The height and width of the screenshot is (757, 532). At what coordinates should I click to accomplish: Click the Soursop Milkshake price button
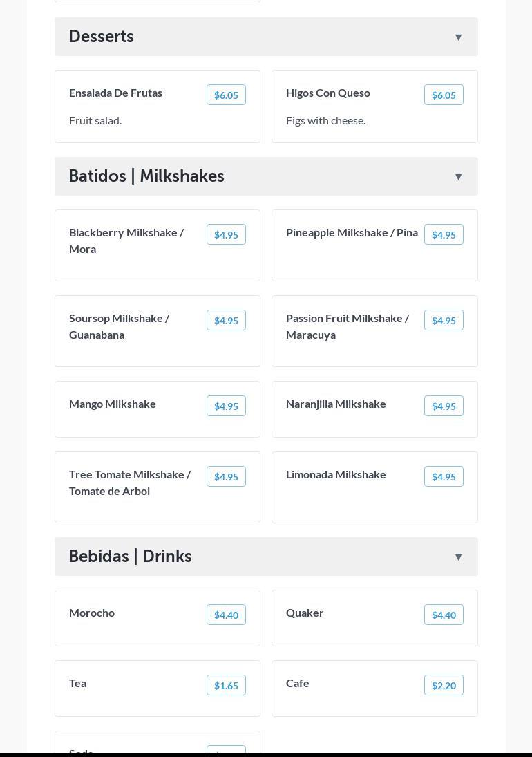pyautogui.click(x=226, y=321)
